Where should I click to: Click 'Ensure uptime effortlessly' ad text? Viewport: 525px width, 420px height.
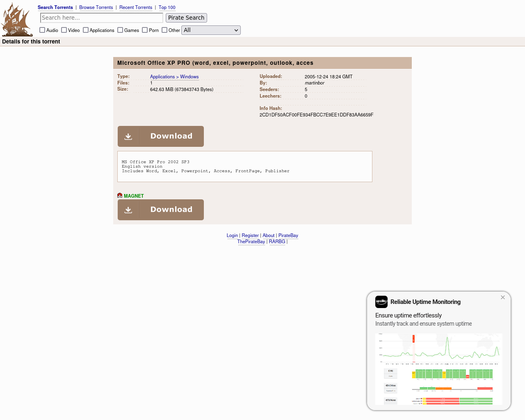(x=409, y=315)
